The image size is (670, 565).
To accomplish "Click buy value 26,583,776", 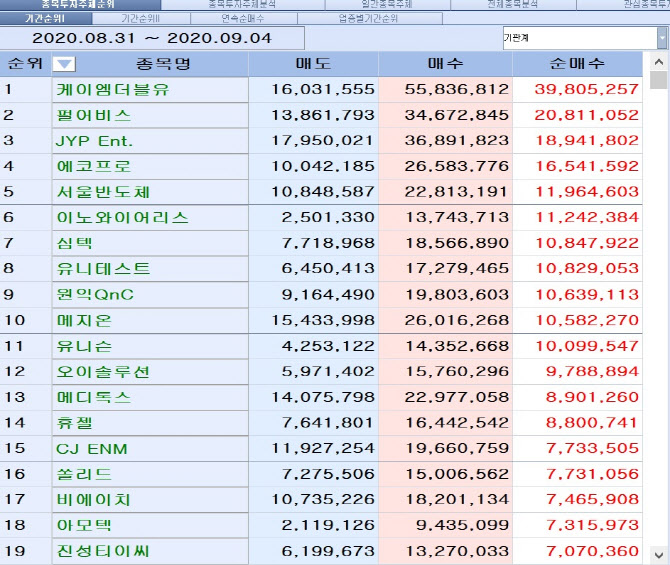I will 457,166.
